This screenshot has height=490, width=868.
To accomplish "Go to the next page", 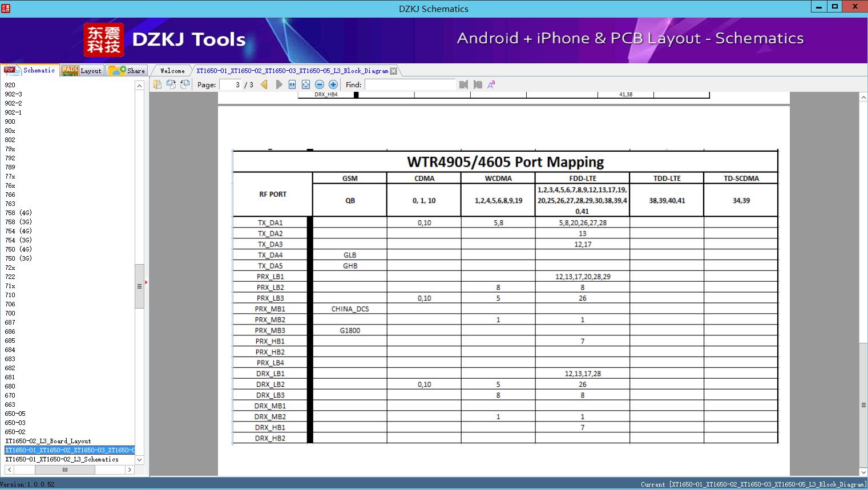I will coord(278,84).
